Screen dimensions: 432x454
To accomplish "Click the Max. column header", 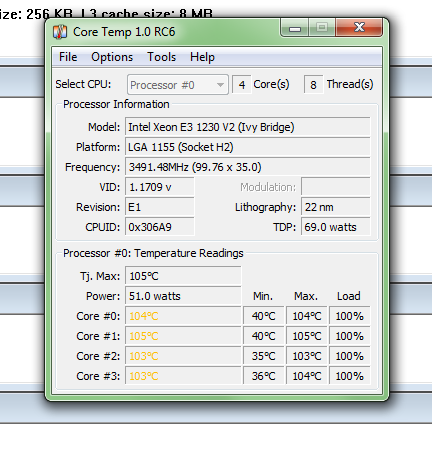I will pos(306,296).
